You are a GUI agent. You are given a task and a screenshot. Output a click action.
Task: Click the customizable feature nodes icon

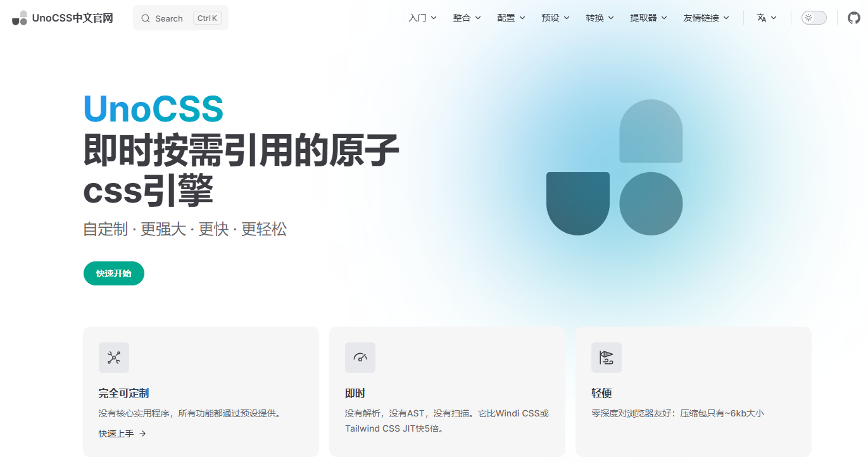tap(114, 358)
